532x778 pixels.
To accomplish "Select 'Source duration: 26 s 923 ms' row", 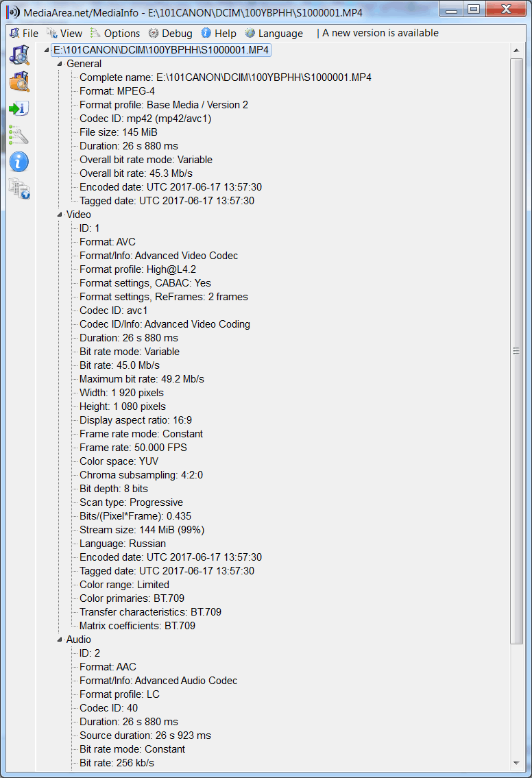I will tap(145, 736).
